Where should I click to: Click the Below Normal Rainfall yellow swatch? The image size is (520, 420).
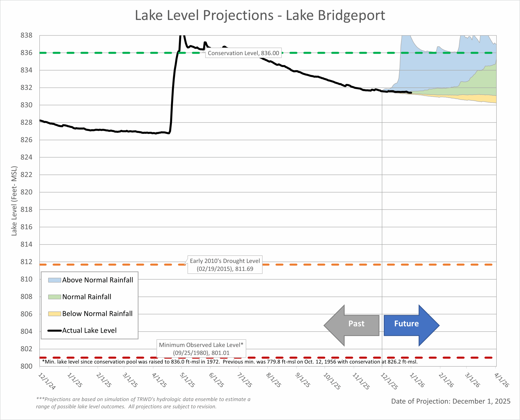[54, 314]
